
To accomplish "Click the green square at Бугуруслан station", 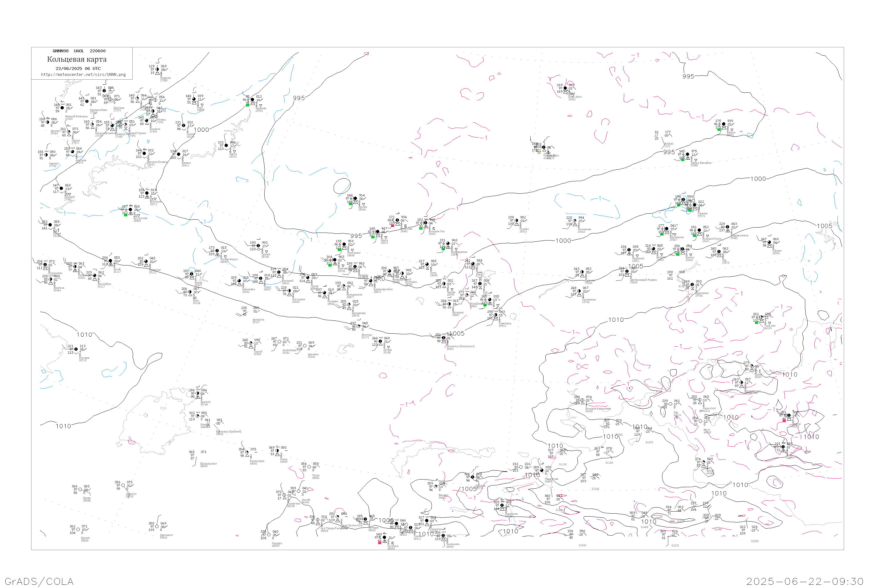I will pyautogui.click(x=126, y=215).
